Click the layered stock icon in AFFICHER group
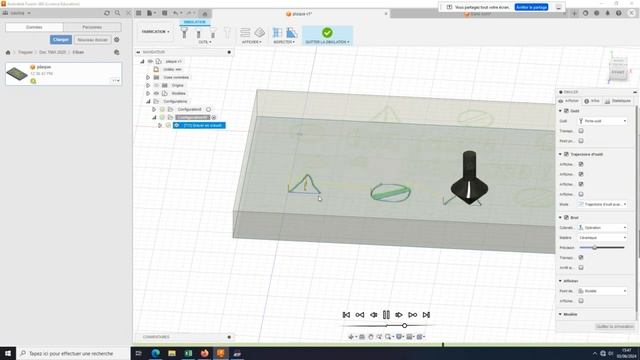Viewport: 640px width, 360px height. tap(260, 33)
